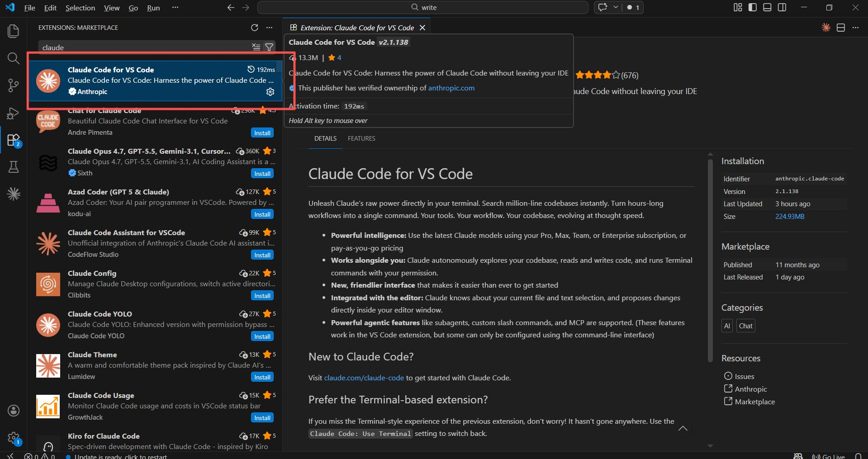Open the Manage gear in activity bar

click(x=14, y=438)
